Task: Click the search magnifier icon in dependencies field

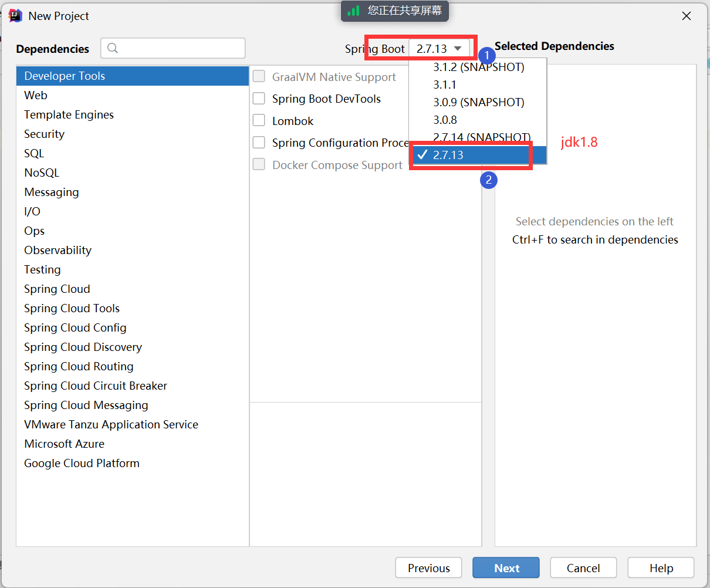Action: 113,48
